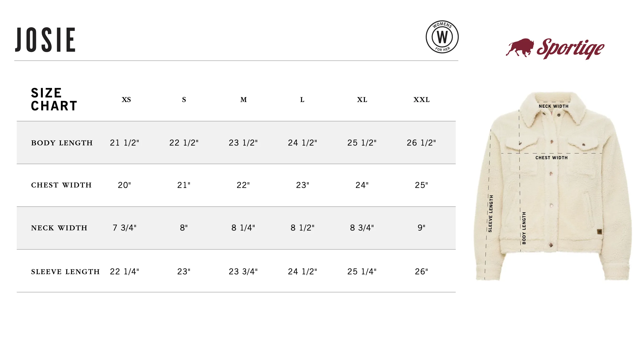Select the XXL size column header
This screenshot has width=644, height=339.
click(x=421, y=100)
